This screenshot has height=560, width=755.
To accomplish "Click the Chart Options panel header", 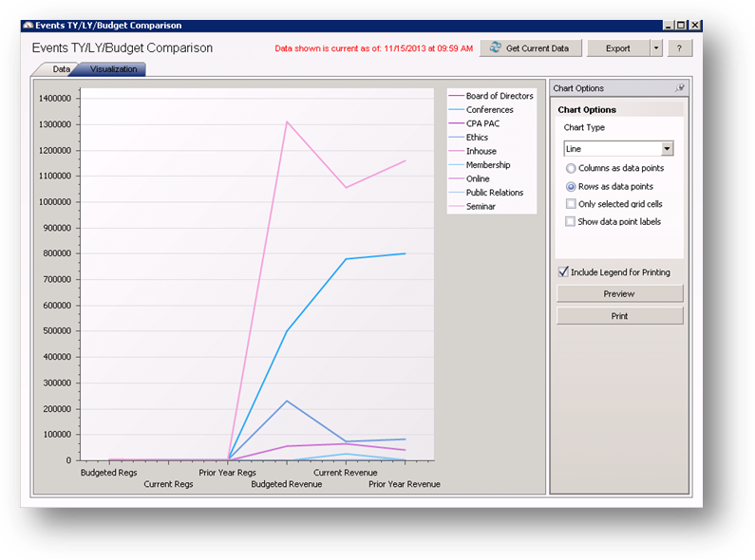I will pos(619,88).
